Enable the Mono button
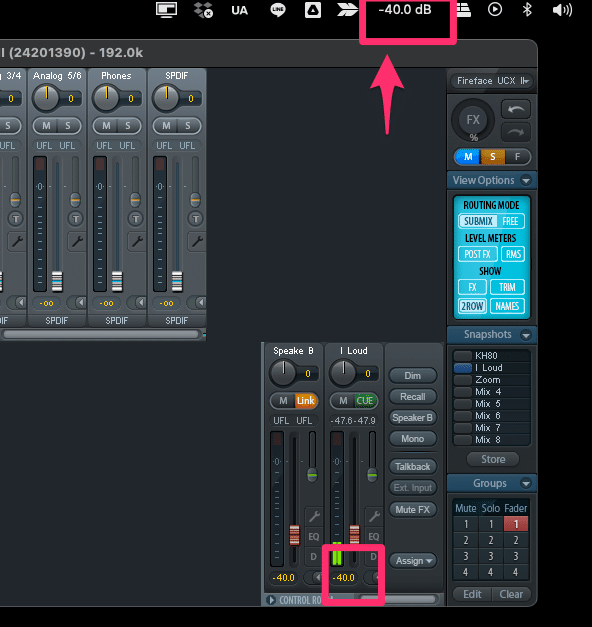Viewport: 592px width, 627px height. [x=412, y=439]
